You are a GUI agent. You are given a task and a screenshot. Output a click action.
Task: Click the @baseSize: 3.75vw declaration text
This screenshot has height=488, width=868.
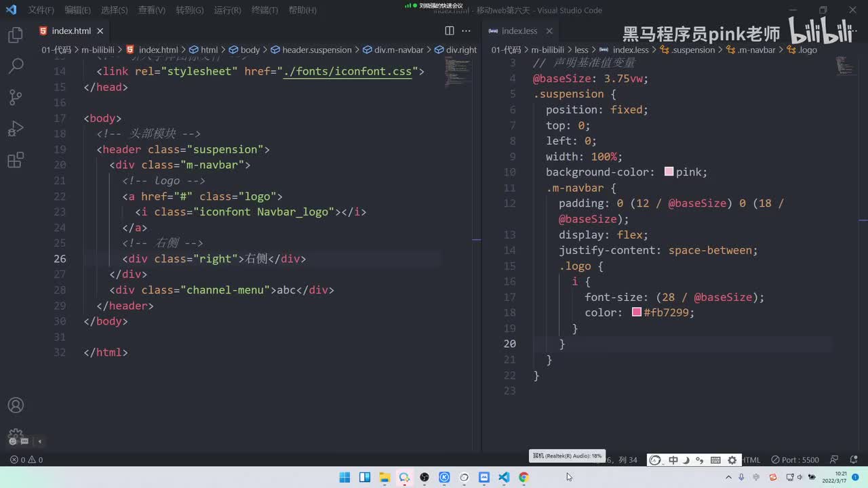(x=591, y=79)
